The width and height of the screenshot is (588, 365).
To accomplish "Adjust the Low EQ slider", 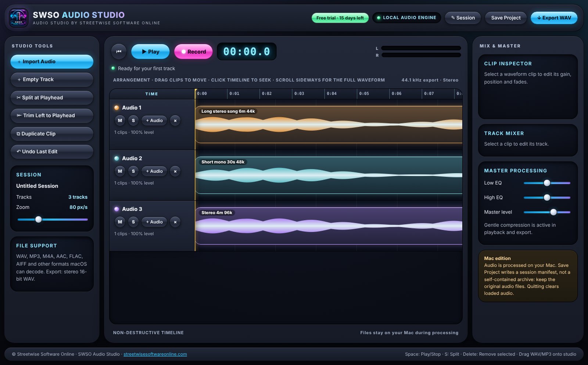I will tap(547, 183).
